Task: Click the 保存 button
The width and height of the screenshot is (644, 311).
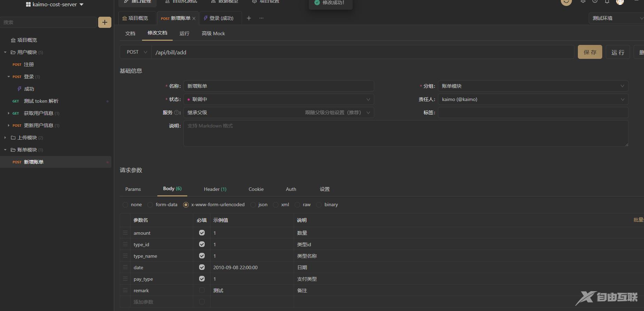Action: click(590, 52)
